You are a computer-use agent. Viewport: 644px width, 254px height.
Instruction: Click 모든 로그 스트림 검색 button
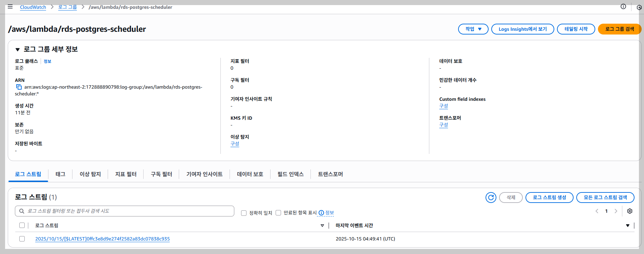[x=605, y=198]
